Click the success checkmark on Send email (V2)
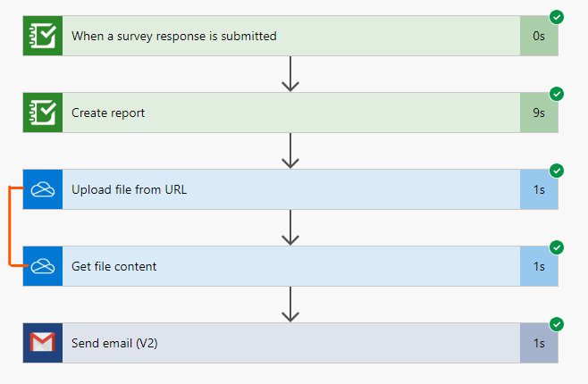588x384 pixels. (557, 324)
